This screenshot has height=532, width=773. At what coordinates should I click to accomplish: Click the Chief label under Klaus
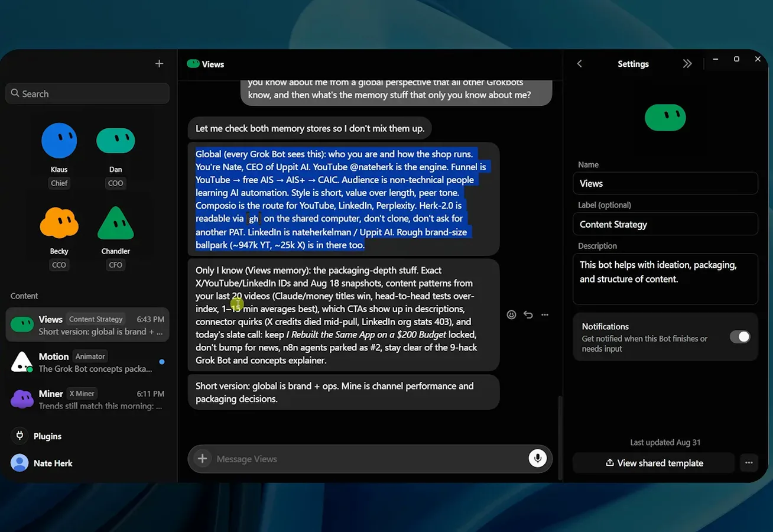59,183
